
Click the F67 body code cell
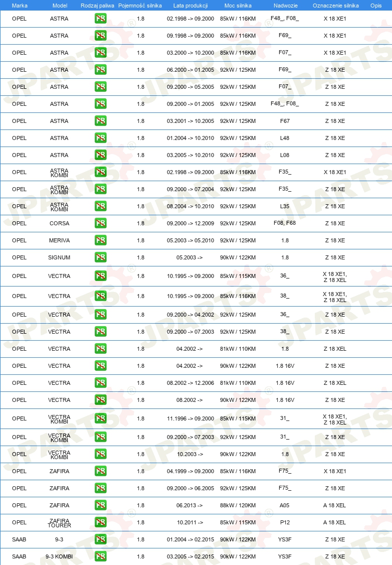tap(285, 121)
